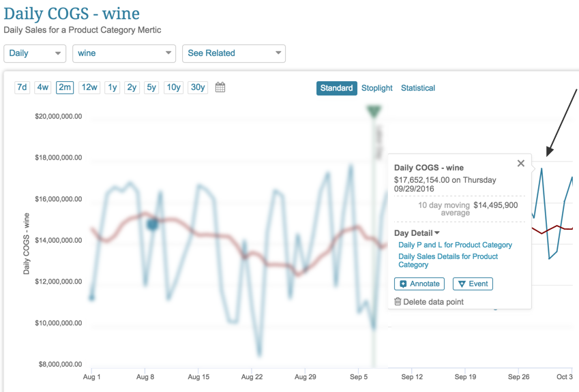Switch to the 1y time range
The width and height of the screenshot is (579, 392).
[113, 87]
